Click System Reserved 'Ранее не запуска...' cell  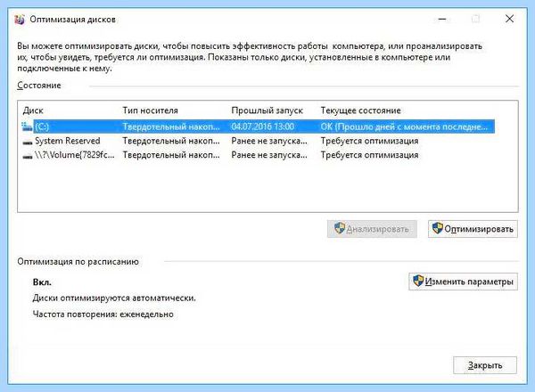(x=269, y=141)
